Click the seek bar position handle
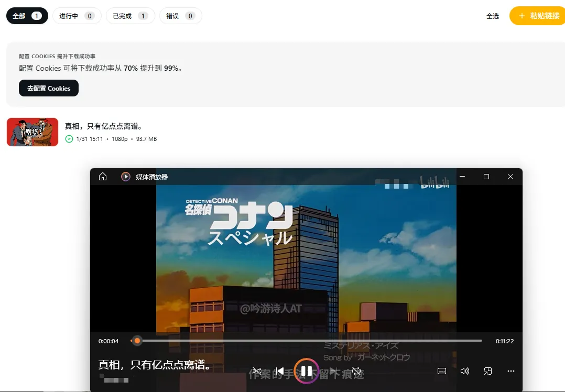 click(x=137, y=341)
